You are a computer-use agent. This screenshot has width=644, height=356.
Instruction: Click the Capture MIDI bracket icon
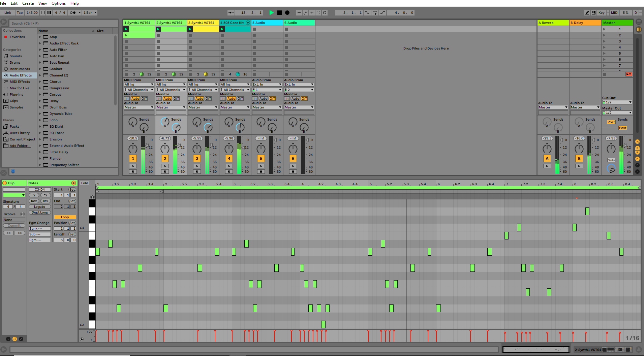(318, 12)
